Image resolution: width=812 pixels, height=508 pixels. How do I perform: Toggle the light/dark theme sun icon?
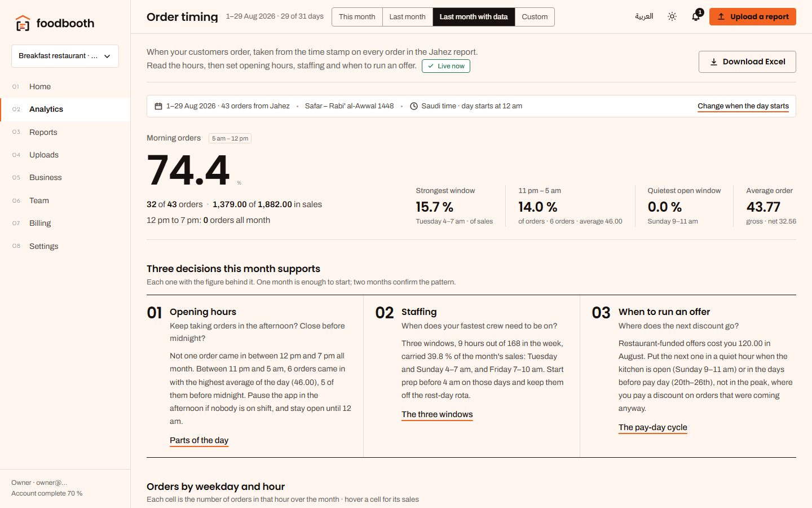coord(672,16)
